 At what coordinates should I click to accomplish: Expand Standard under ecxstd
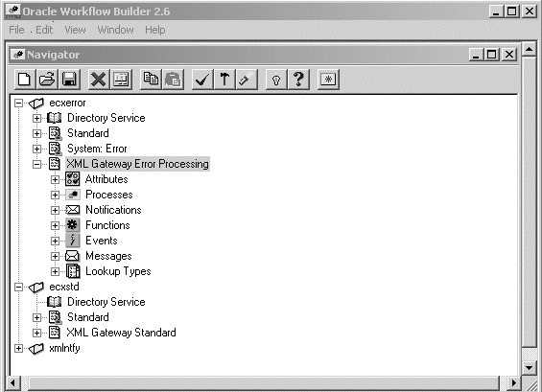(x=36, y=317)
